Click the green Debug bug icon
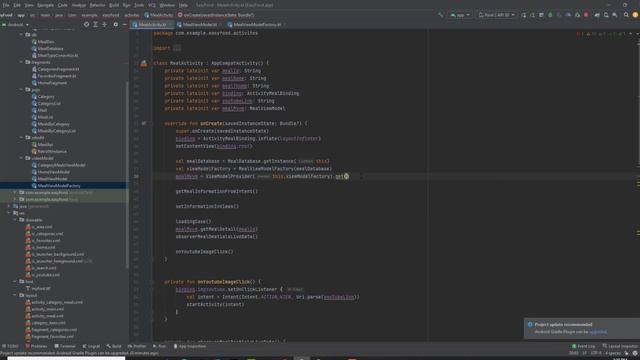The image size is (640, 360). (x=550, y=15)
